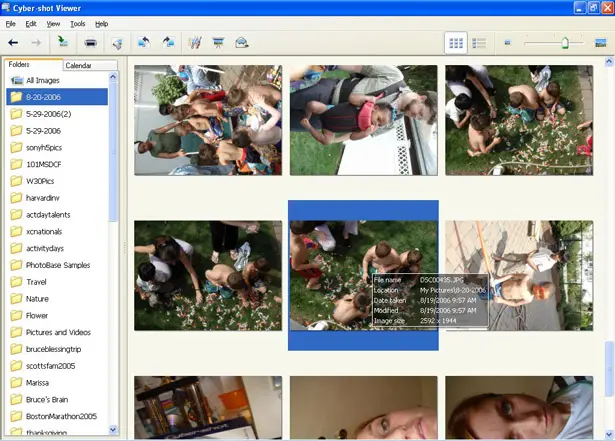Switch to thumbnail grid view mode
615x441 pixels.
(456, 43)
